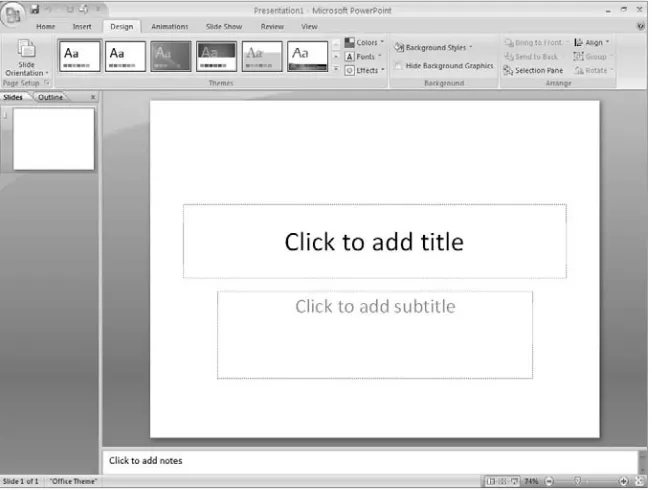Apply the second theme thumbnail in gallery
652x490 pixels.
[125, 56]
